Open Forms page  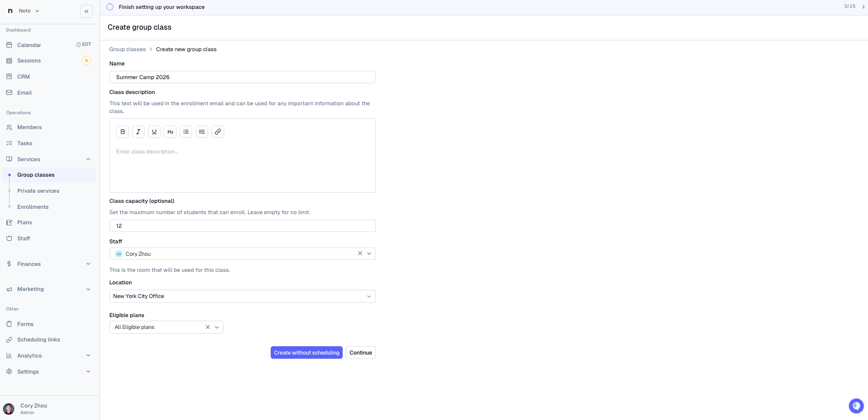pyautogui.click(x=25, y=324)
